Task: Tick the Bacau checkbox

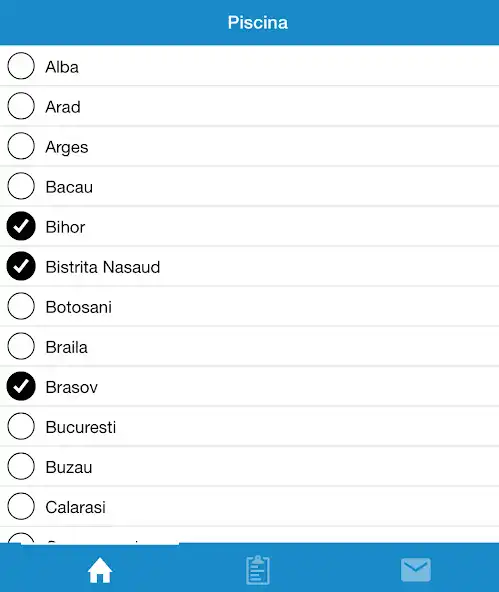Action: click(21, 186)
